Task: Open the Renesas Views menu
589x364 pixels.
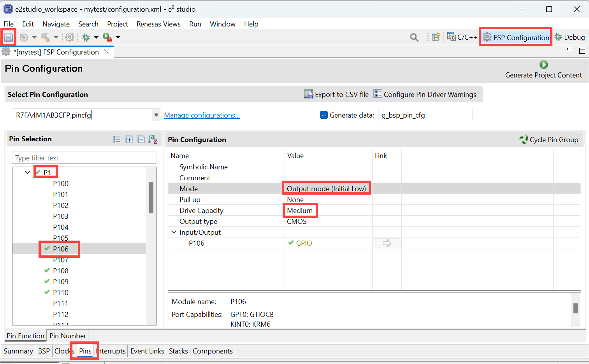Action: pyautogui.click(x=158, y=24)
